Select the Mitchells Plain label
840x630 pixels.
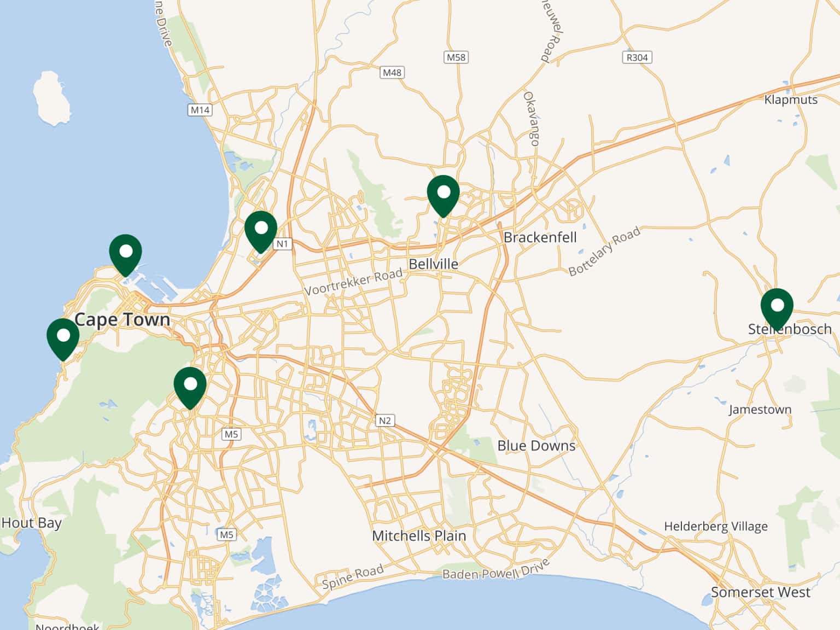coord(419,536)
